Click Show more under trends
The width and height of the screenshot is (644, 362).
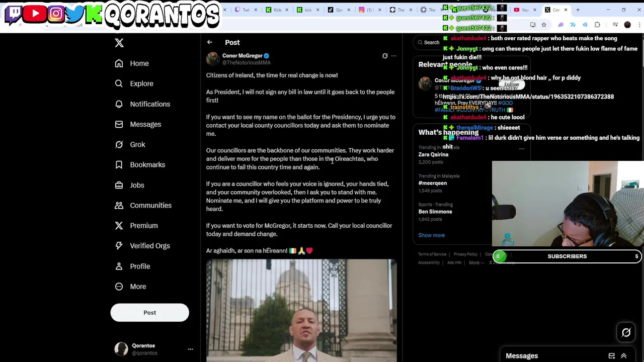pyautogui.click(x=431, y=235)
